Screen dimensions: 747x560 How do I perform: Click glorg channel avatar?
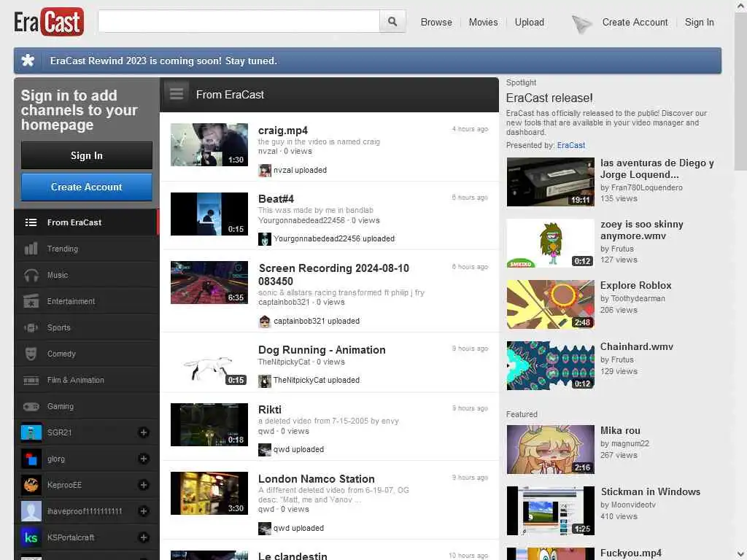[31, 459]
